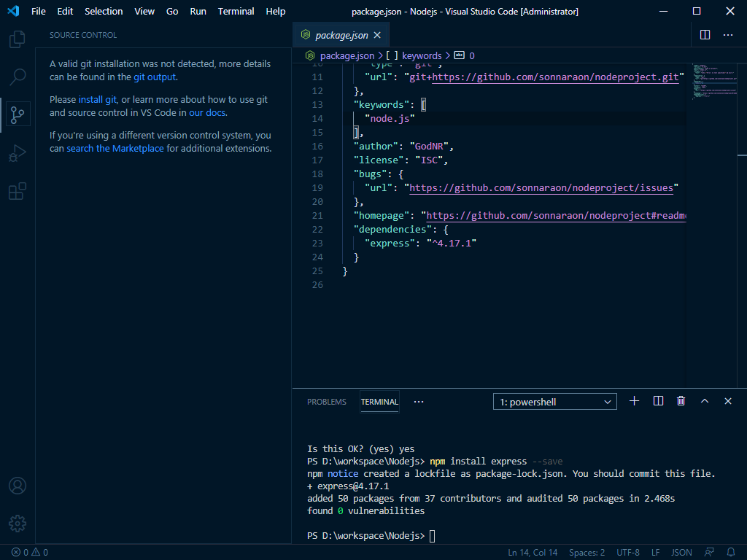Select the package.json editor tab
Image resolution: width=747 pixels, height=560 pixels.
tap(341, 35)
